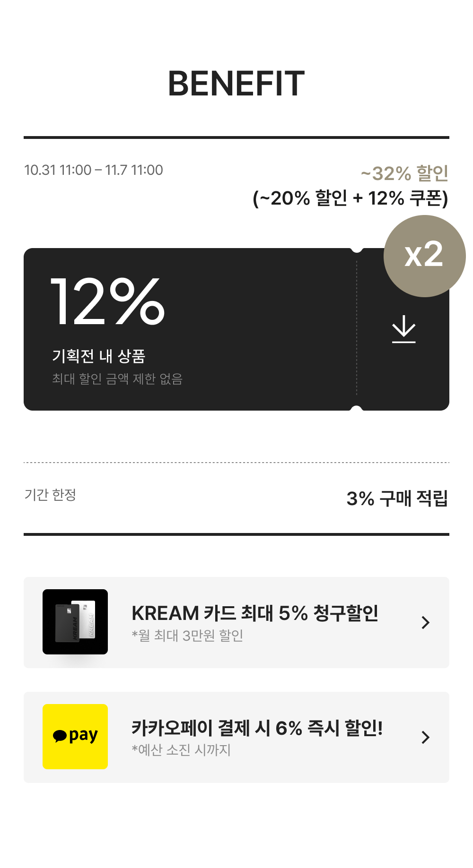Viewport: 473px width, 868px height.
Task: Click the *예산 소진 시까지 note
Action: click(181, 750)
